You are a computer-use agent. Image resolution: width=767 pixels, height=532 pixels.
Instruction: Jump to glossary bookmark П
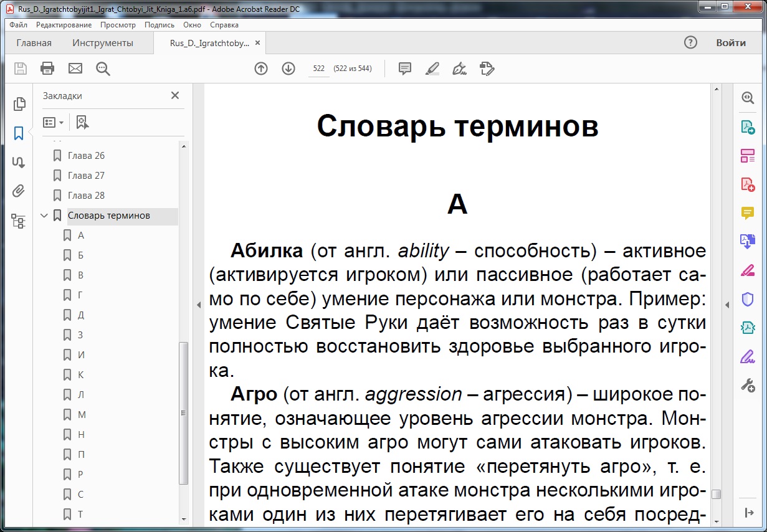coord(81,455)
